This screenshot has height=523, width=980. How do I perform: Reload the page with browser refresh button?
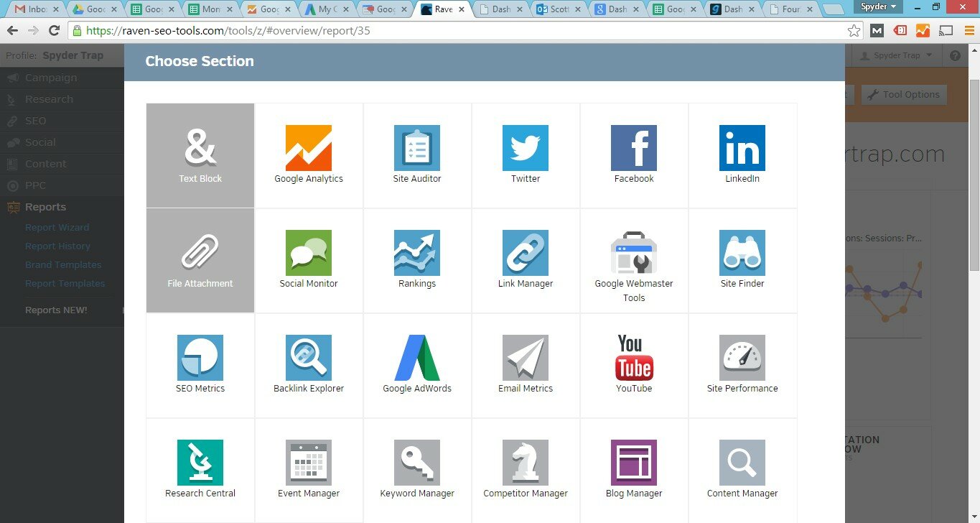[x=54, y=31]
